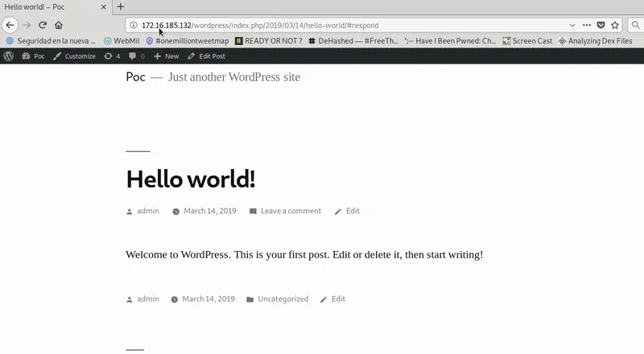Click the Leave a comment link

click(x=290, y=211)
